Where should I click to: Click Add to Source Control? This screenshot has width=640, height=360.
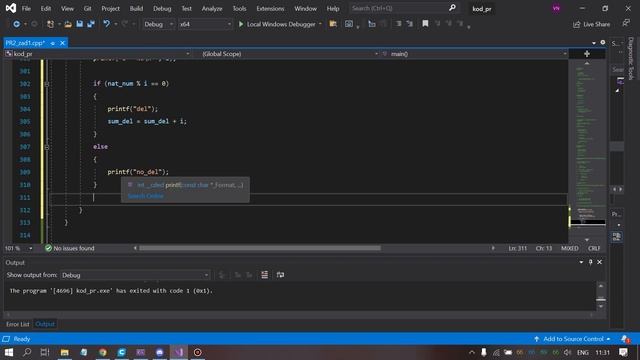click(x=573, y=339)
